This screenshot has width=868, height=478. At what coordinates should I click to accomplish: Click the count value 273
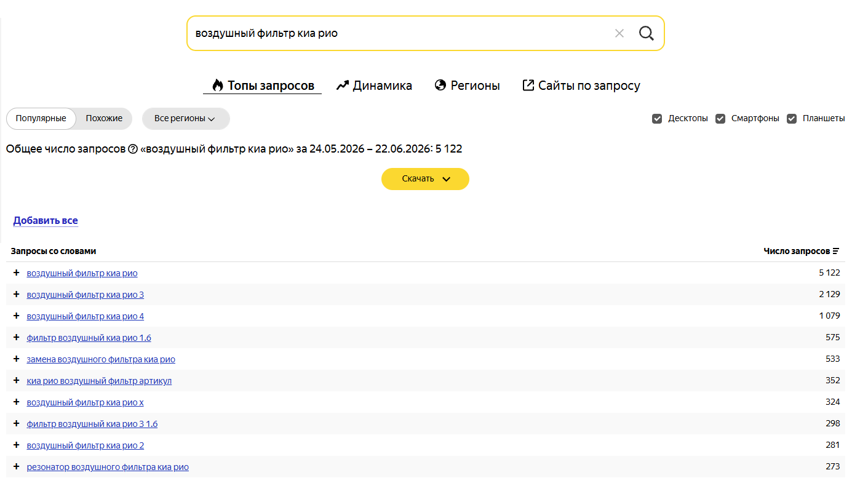point(833,466)
